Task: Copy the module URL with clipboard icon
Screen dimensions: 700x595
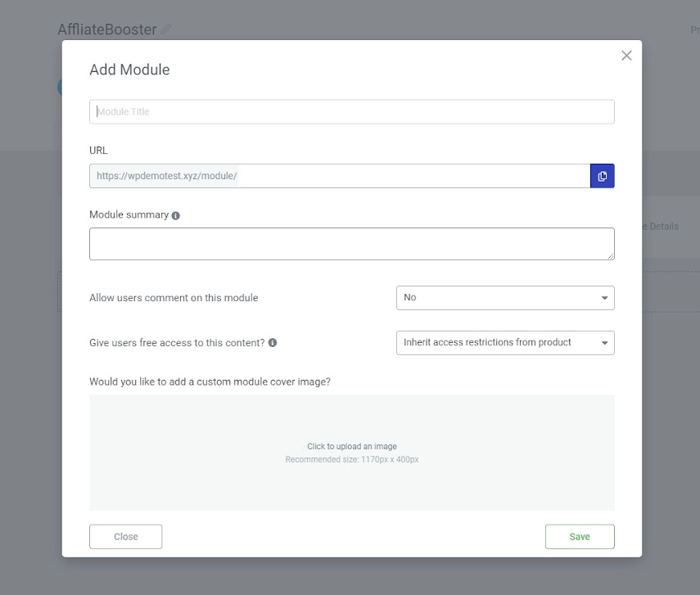Action: pos(602,176)
